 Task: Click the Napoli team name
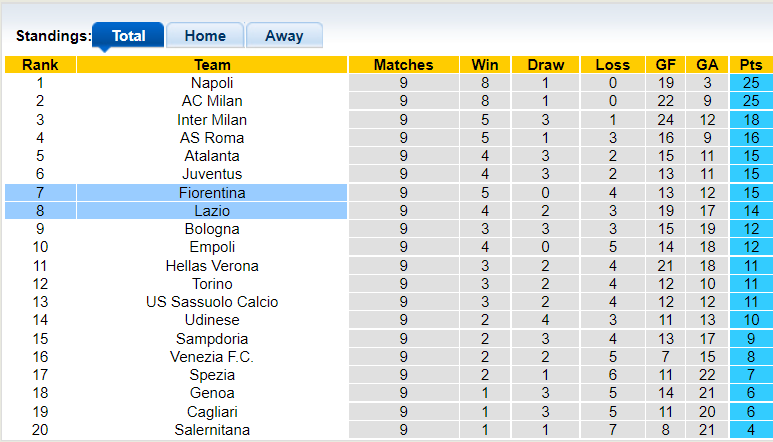[x=212, y=83]
